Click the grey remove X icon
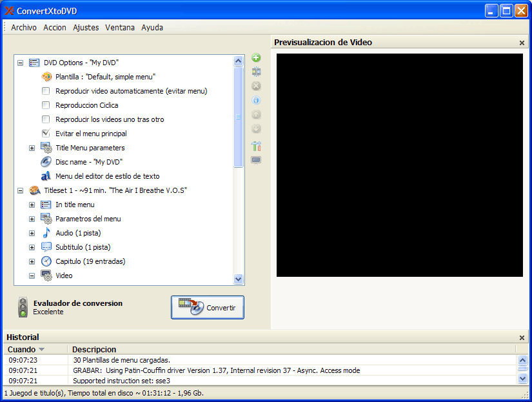This screenshot has width=532, height=402. pyautogui.click(x=256, y=86)
